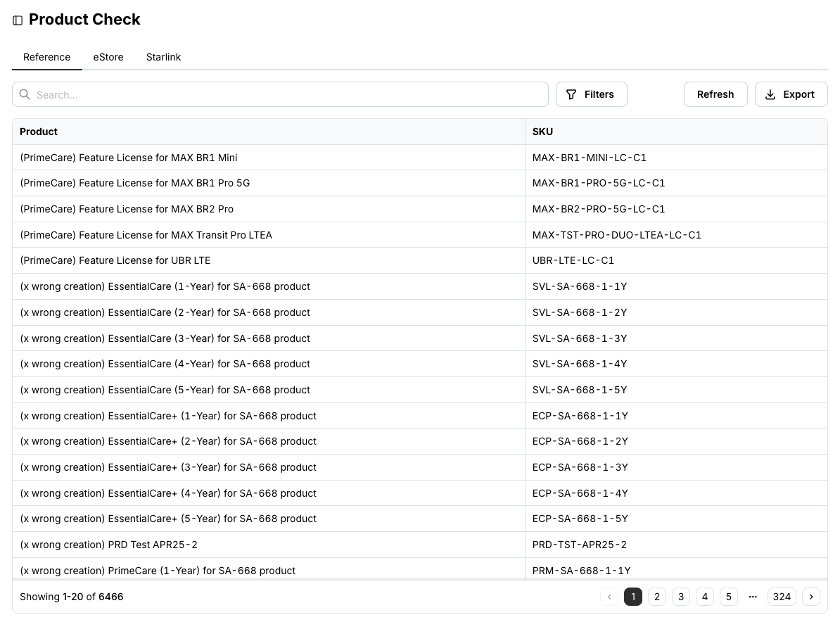Click SKU SVL-SA-668-1-4Y

pyautogui.click(x=580, y=364)
